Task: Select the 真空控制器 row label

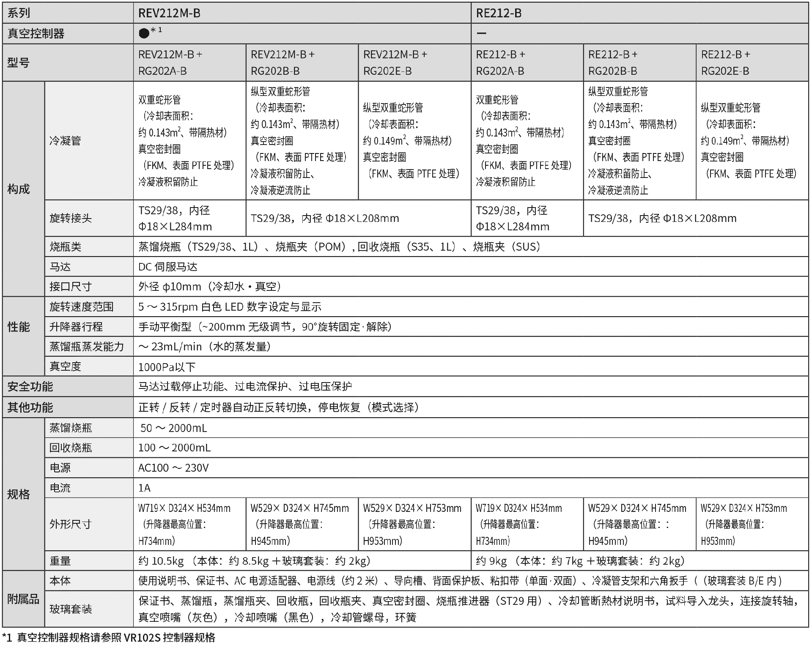Action: coord(36,33)
